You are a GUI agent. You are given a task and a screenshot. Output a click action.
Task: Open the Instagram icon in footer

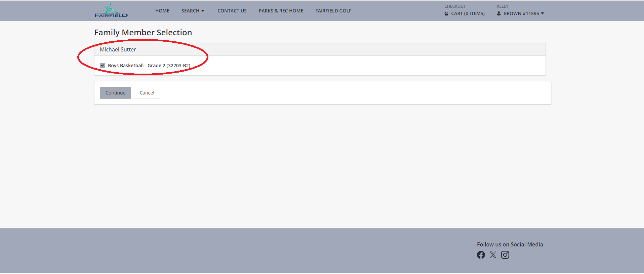[505, 255]
